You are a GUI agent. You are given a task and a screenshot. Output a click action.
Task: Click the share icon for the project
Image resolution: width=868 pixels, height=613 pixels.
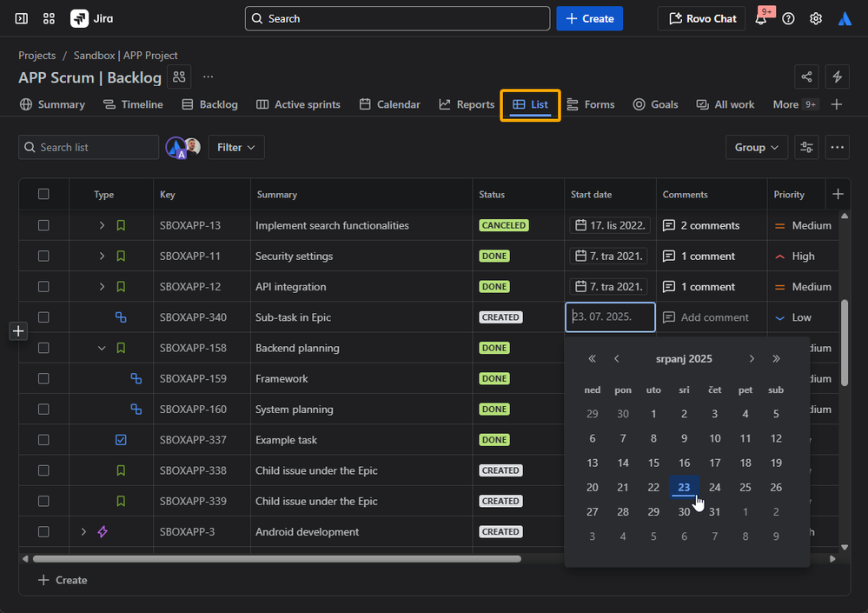click(806, 77)
